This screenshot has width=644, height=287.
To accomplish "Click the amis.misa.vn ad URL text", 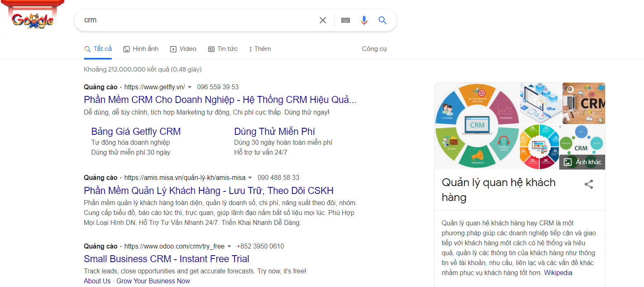I will pyautogui.click(x=185, y=178).
